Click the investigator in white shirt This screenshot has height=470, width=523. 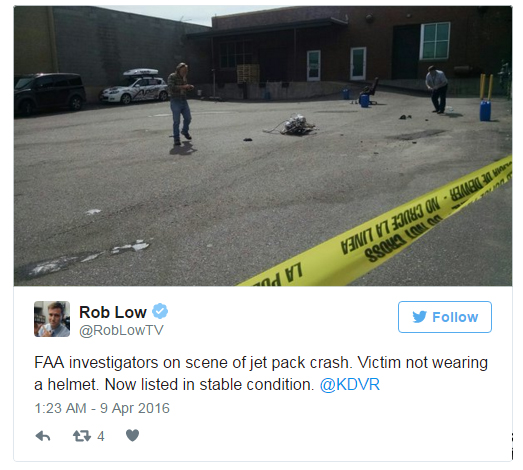click(x=437, y=89)
